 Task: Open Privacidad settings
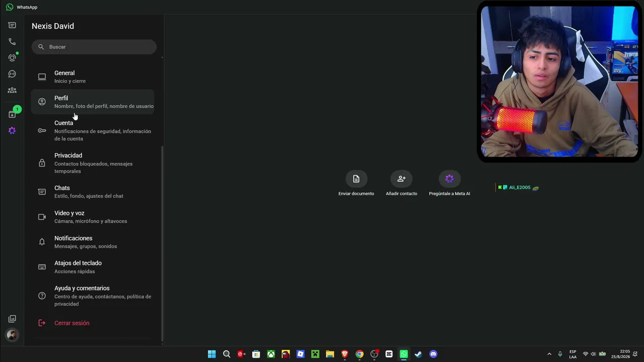[x=93, y=163]
